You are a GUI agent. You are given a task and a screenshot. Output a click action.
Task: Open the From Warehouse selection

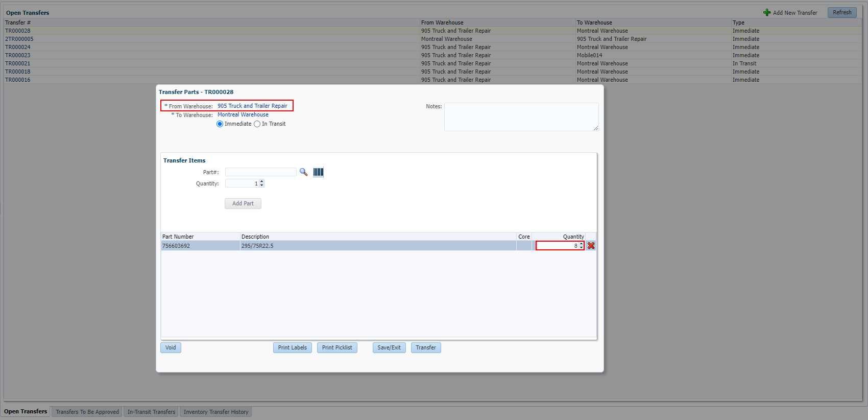click(x=252, y=106)
